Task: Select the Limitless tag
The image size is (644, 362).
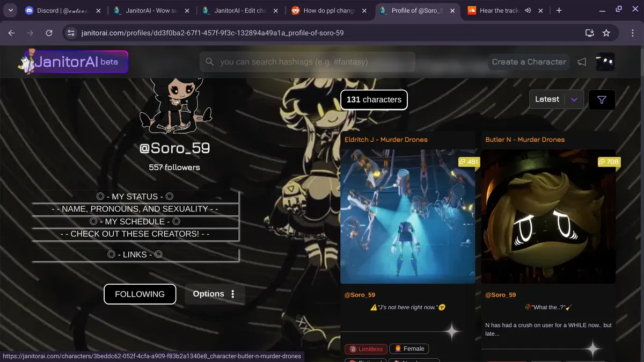Action: (365, 349)
